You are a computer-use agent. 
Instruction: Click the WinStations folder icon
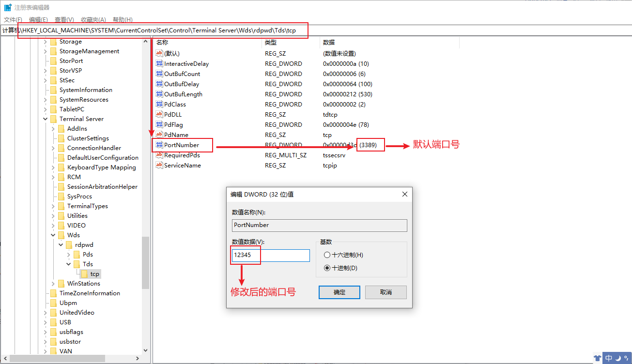[x=61, y=284]
